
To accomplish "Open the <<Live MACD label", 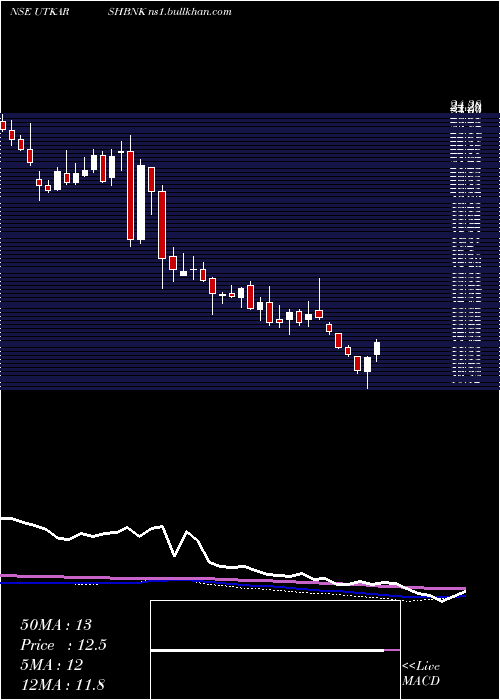I will pyautogui.click(x=421, y=673).
